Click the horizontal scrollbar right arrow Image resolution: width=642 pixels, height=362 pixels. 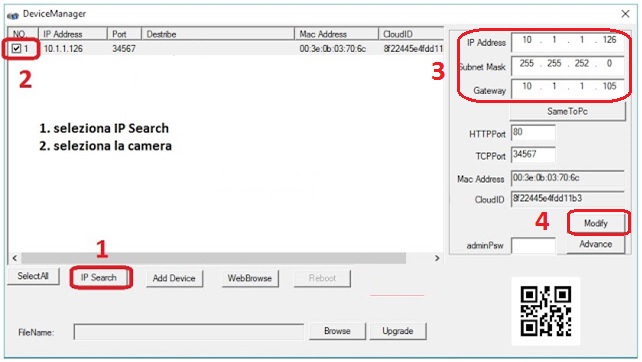click(x=437, y=258)
